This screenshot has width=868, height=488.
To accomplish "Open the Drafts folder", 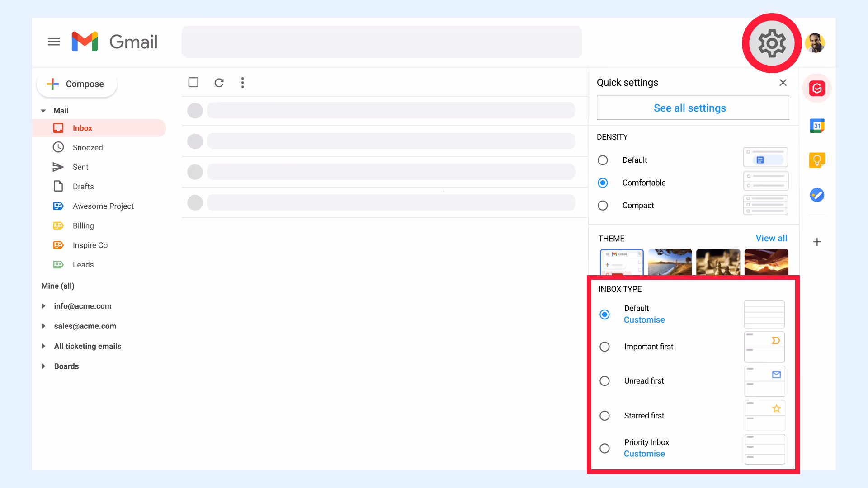I will (x=83, y=187).
